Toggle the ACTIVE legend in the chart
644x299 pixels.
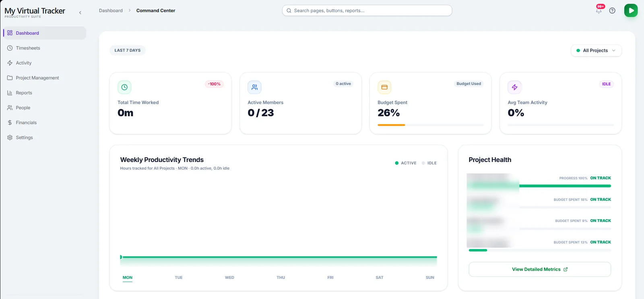406,163
